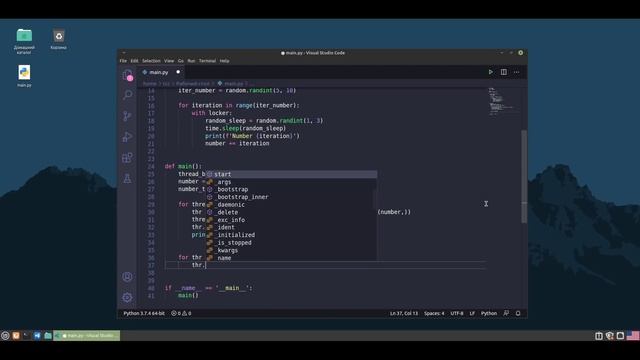Open the Explorer view in activity bar

[x=127, y=75]
